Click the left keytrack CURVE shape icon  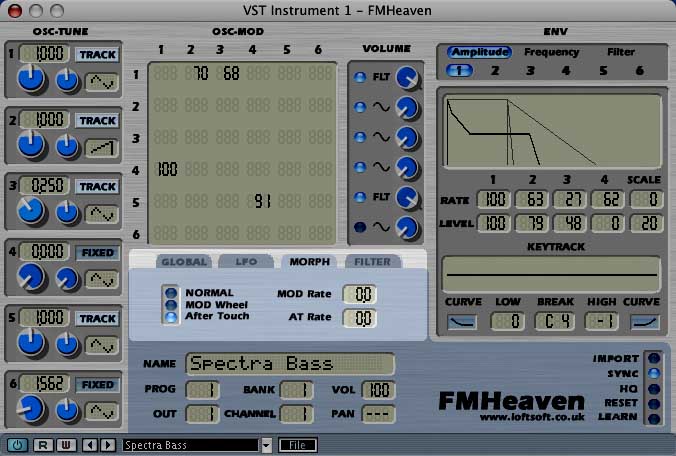tap(462, 322)
